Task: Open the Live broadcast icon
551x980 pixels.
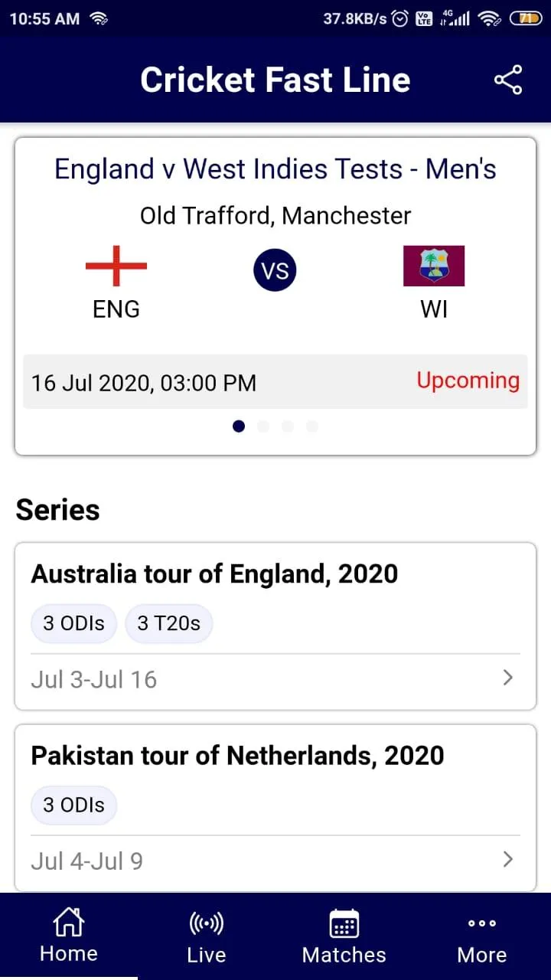Action: pyautogui.click(x=206, y=923)
